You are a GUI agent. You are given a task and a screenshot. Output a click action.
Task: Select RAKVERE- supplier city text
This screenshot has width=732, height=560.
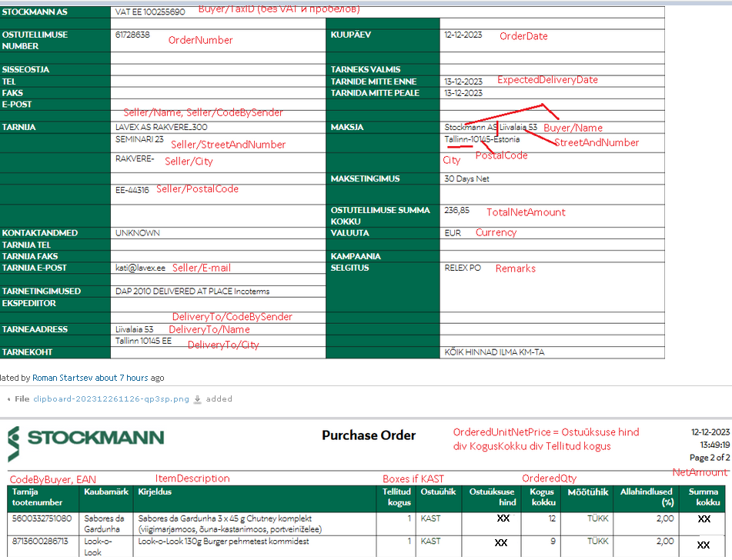[x=135, y=158]
